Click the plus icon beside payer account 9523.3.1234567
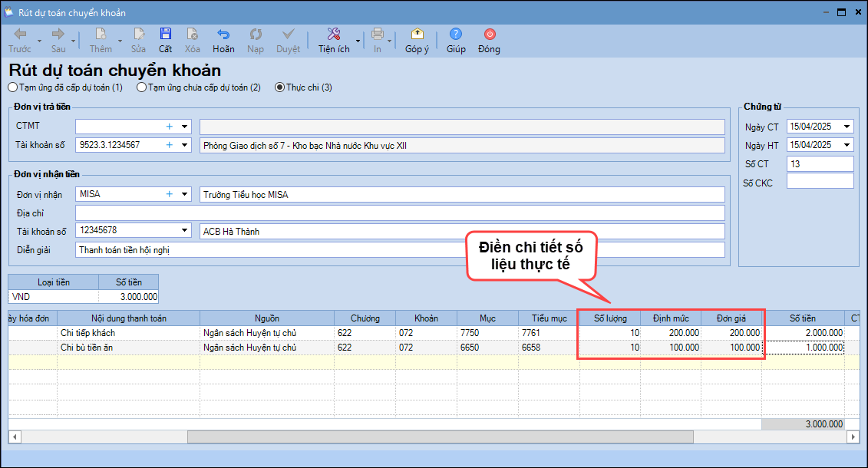 (170, 145)
